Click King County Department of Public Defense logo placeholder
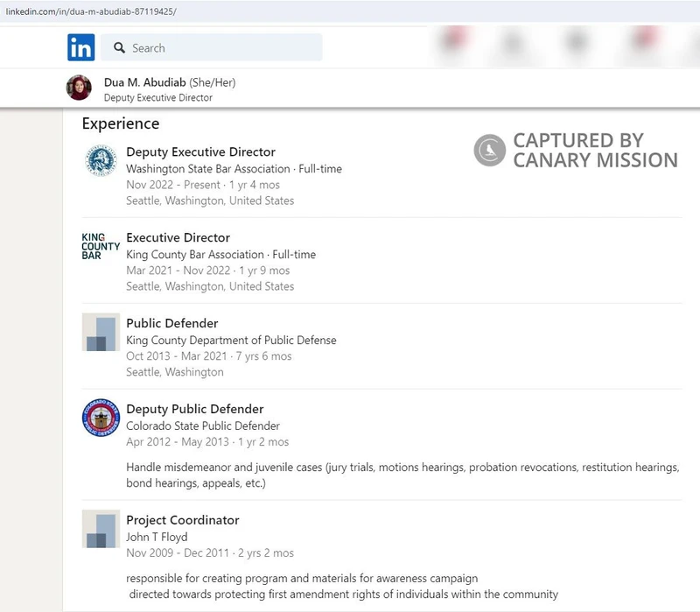Viewport: 700px width, 612px height. pos(101,332)
